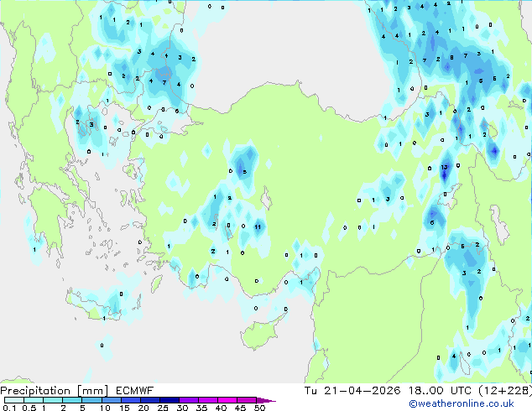This screenshot has width=532, height=411.
Task: Click the '0.1' legend tick label
Action: tap(9, 408)
